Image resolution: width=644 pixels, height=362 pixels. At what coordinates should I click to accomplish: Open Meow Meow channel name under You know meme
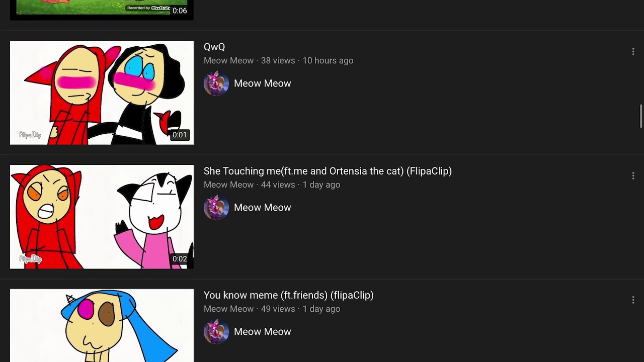tap(262, 332)
